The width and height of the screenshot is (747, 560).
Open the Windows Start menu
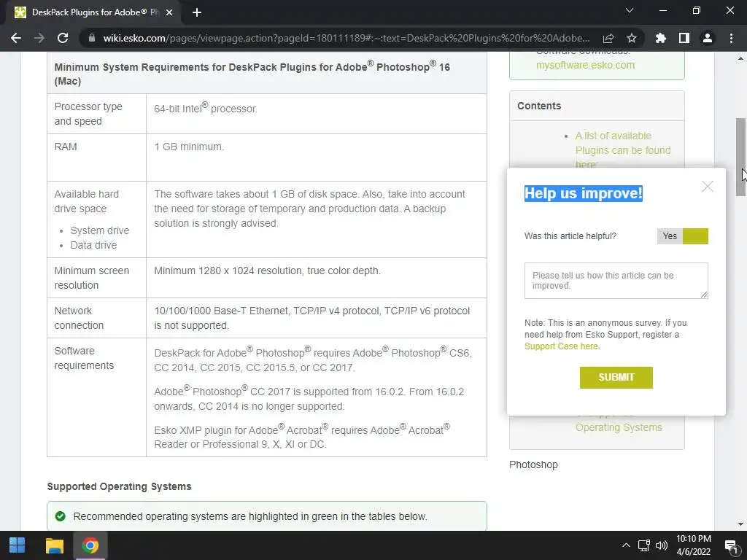18,545
